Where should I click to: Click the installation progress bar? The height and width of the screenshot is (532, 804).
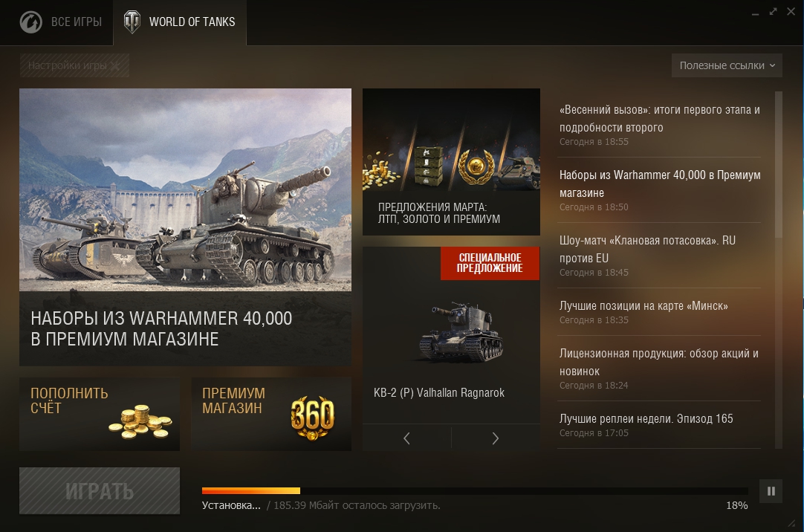click(x=475, y=491)
